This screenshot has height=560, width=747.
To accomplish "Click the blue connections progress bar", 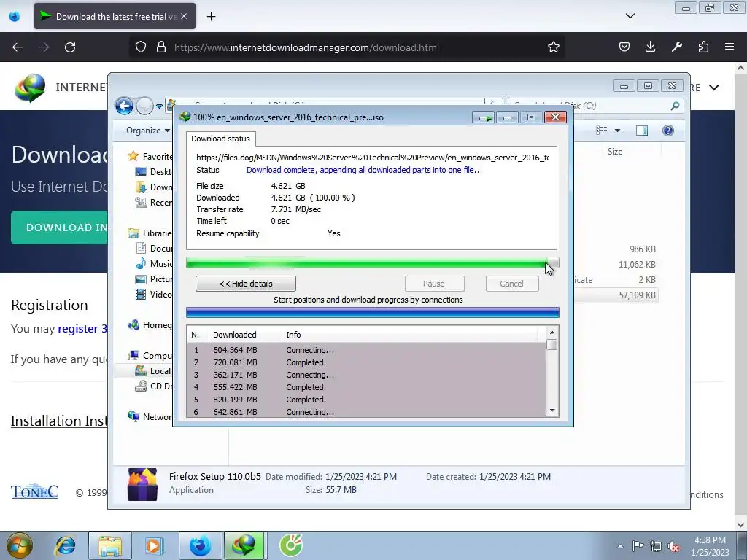I will coord(372,312).
